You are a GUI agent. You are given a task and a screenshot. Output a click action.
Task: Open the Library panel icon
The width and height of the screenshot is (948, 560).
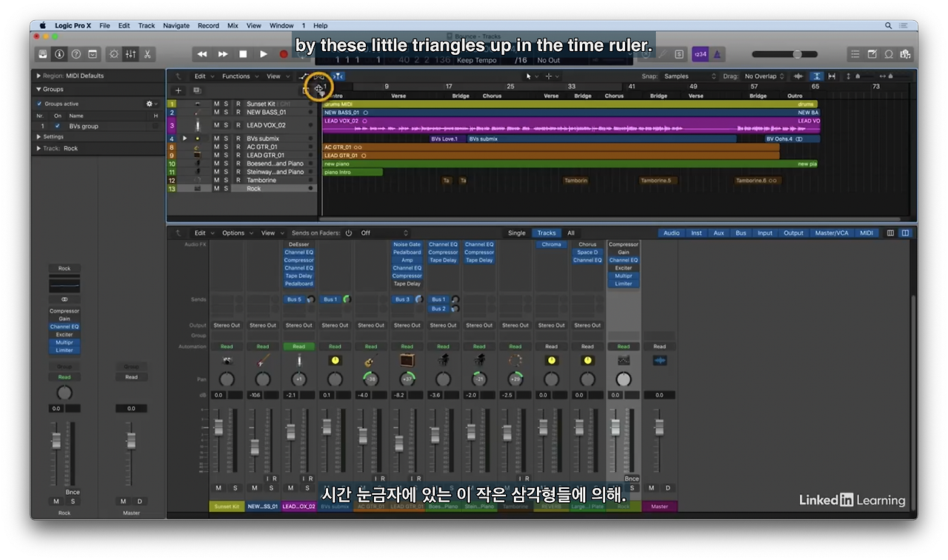coord(43,54)
